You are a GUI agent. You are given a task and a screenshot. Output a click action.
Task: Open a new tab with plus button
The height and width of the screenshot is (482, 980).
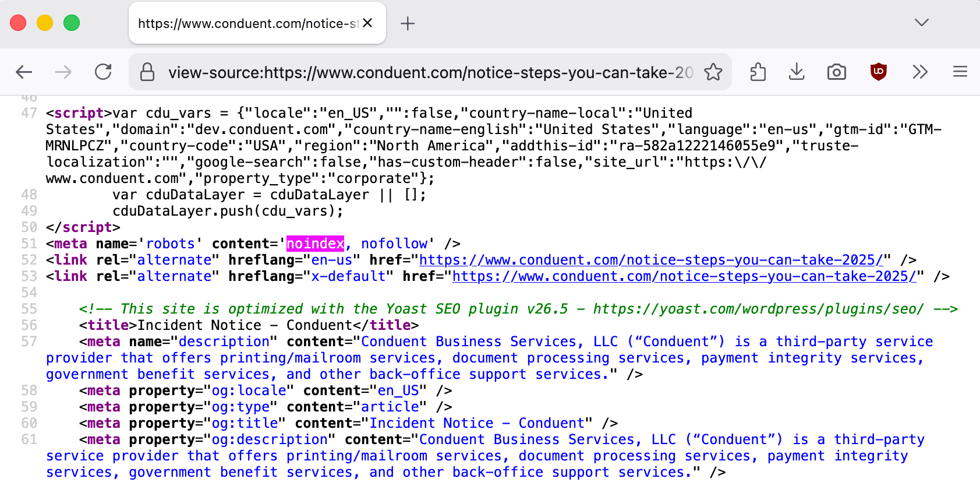[x=408, y=23]
